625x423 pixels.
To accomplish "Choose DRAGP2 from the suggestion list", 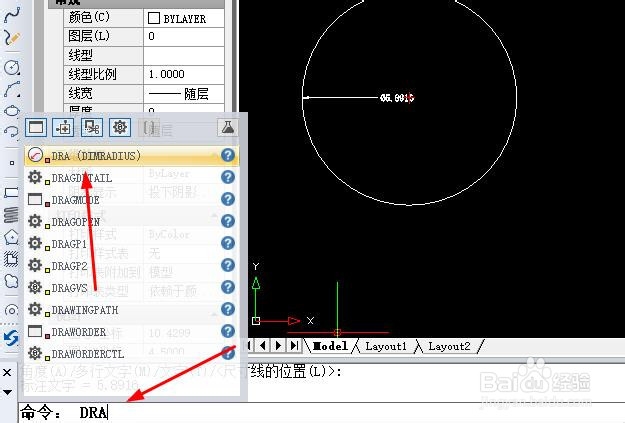I will 132,265.
